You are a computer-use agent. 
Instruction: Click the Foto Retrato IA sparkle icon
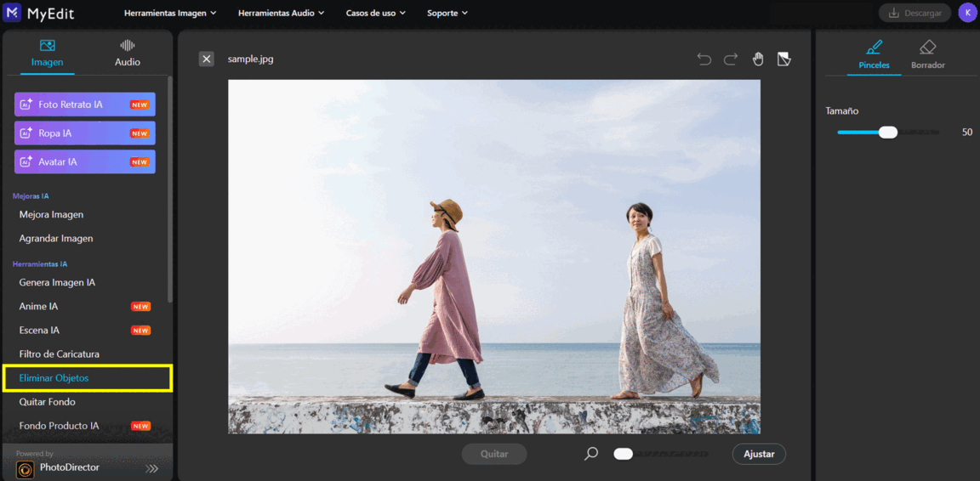26,105
